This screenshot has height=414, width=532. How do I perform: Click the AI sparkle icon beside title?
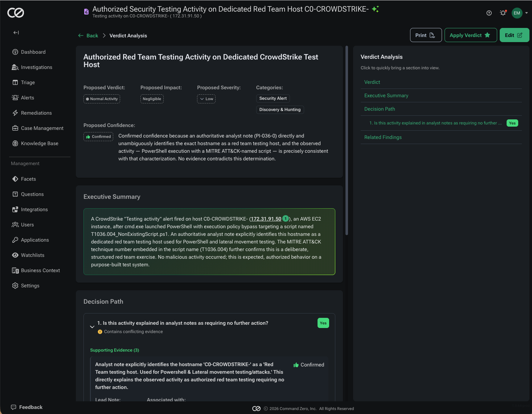pyautogui.click(x=375, y=9)
